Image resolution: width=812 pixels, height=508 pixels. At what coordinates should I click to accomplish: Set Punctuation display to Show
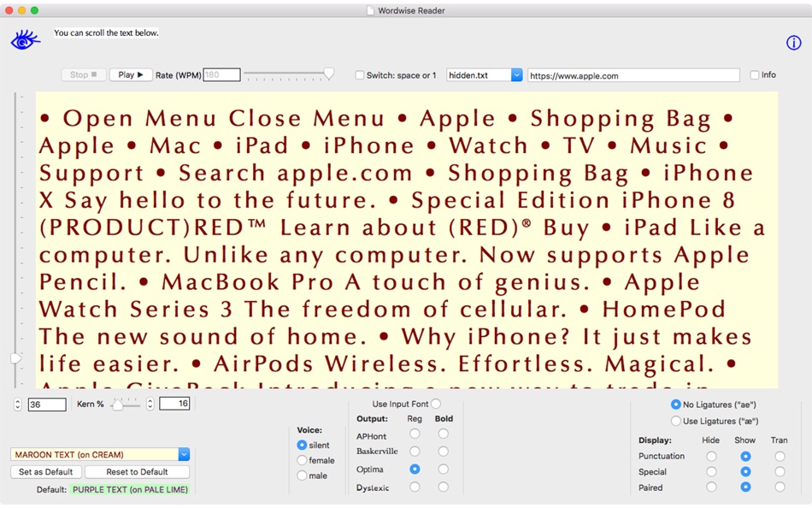[745, 457]
